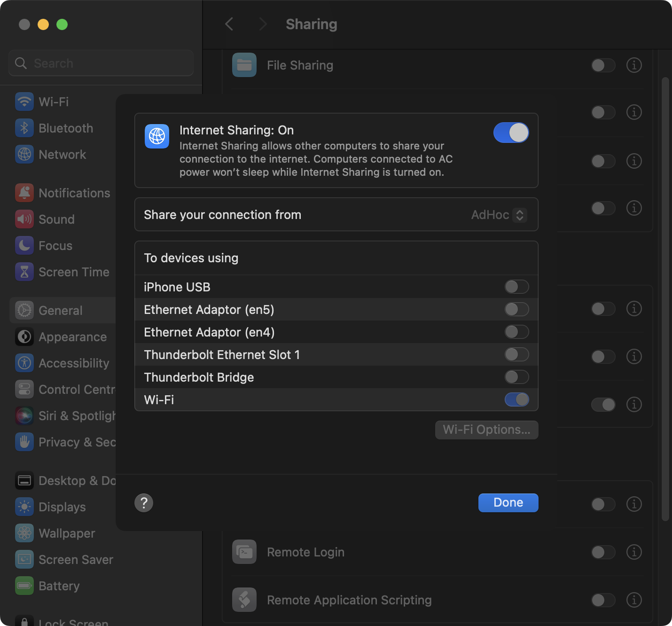Enable Ethernet Adaptor (en5) toggle

(x=516, y=309)
